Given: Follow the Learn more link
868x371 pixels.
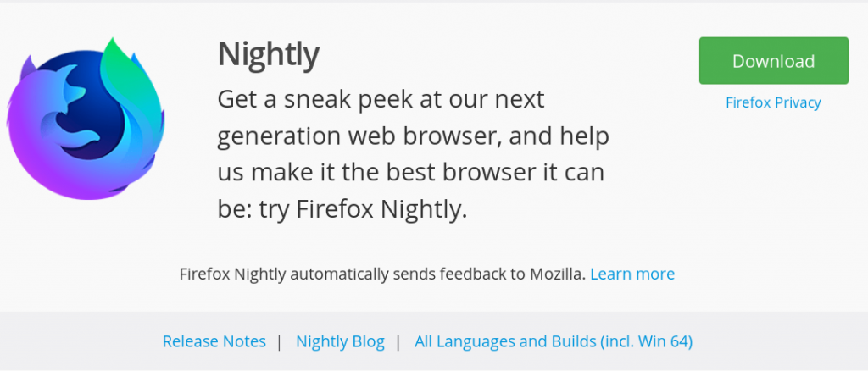Looking at the screenshot, I should [632, 274].
